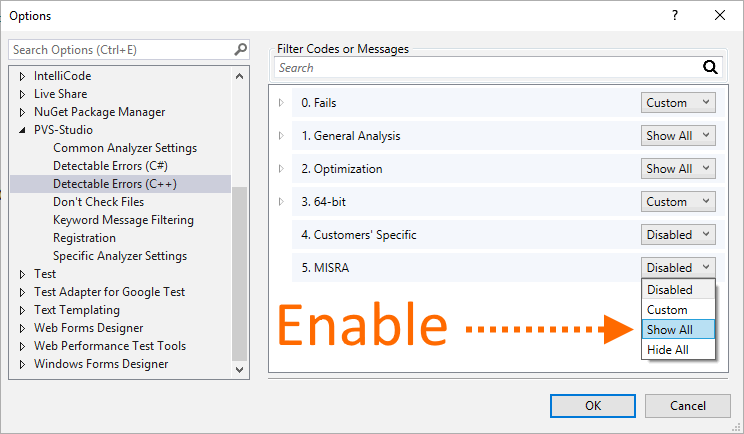Open Keyword Message Filtering page

tap(123, 220)
